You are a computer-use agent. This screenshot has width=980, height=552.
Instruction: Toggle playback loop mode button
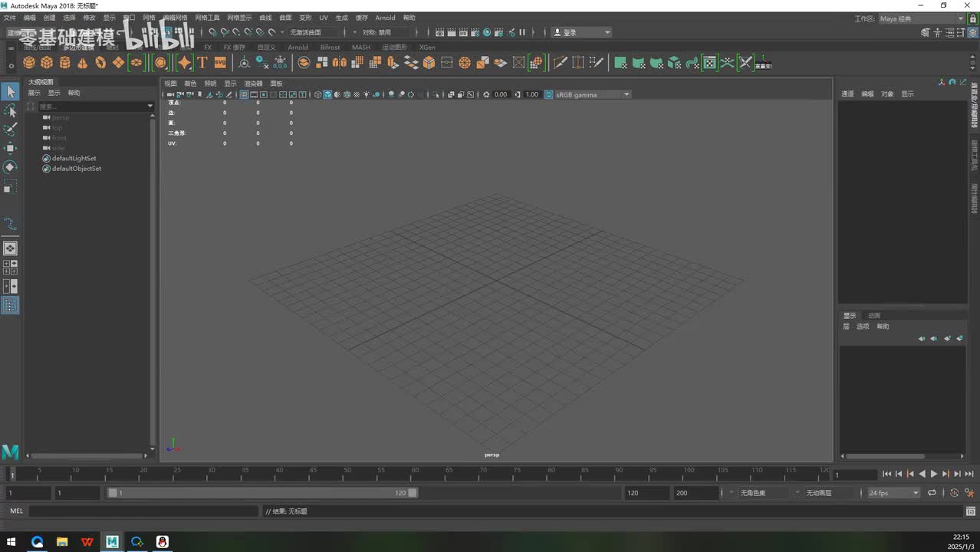click(932, 493)
